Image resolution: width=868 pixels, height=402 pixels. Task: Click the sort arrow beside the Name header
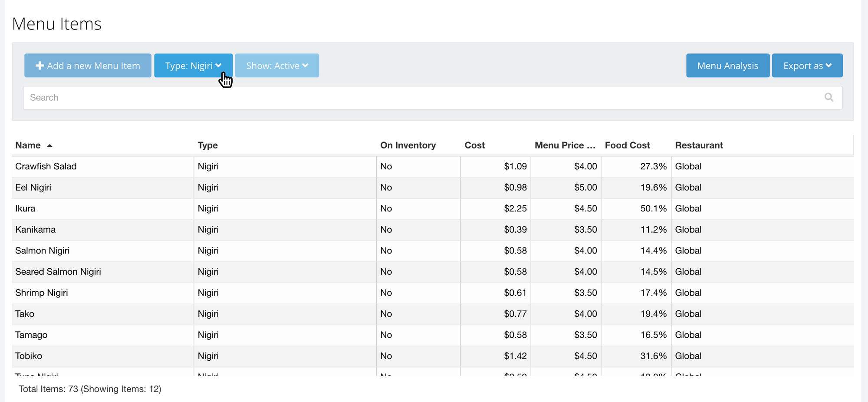pyautogui.click(x=50, y=145)
